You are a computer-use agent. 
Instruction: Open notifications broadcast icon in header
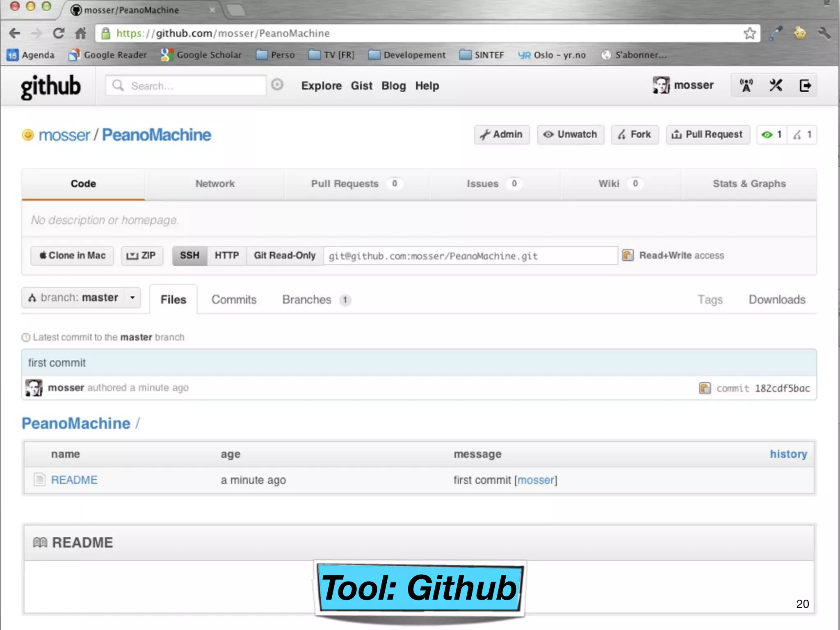746,85
